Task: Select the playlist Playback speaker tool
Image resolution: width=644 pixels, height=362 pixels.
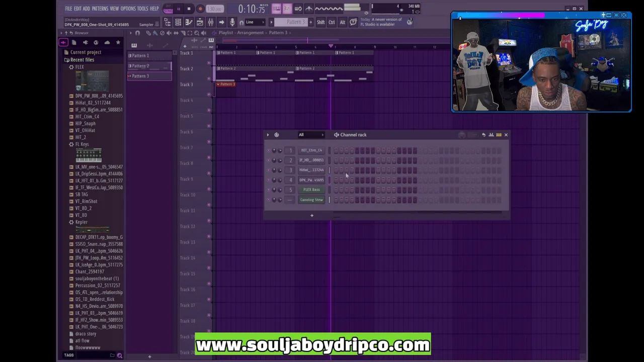Action: [204, 33]
